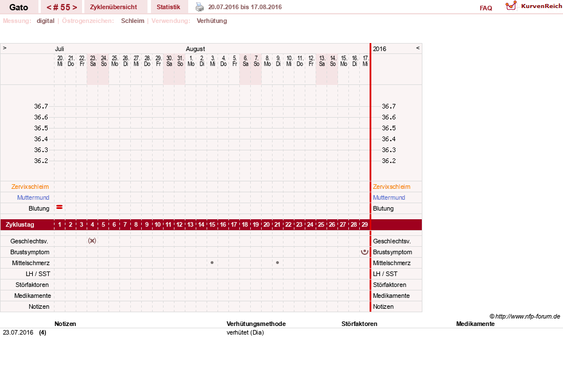This screenshot has width=563, height=392.
Task: Click the left Geschlechtsv. row label
Action: pyautogui.click(x=29, y=241)
